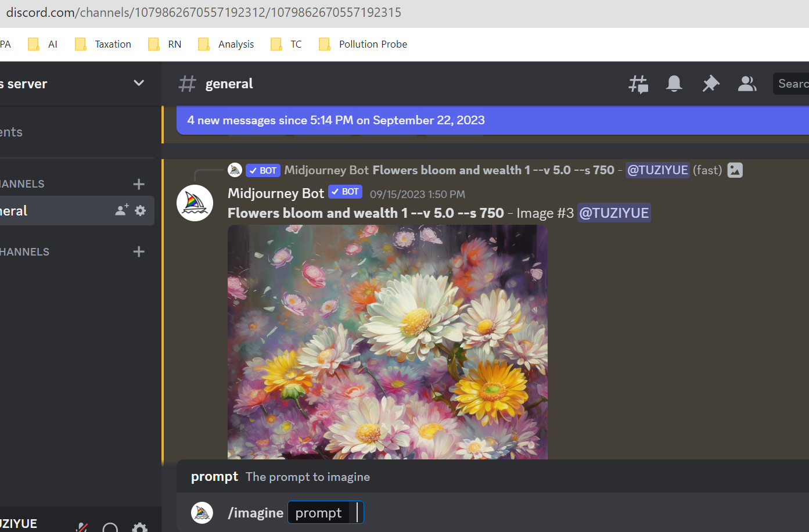Open invite people icon on general channel
The image size is (809, 532).
pyautogui.click(x=122, y=210)
